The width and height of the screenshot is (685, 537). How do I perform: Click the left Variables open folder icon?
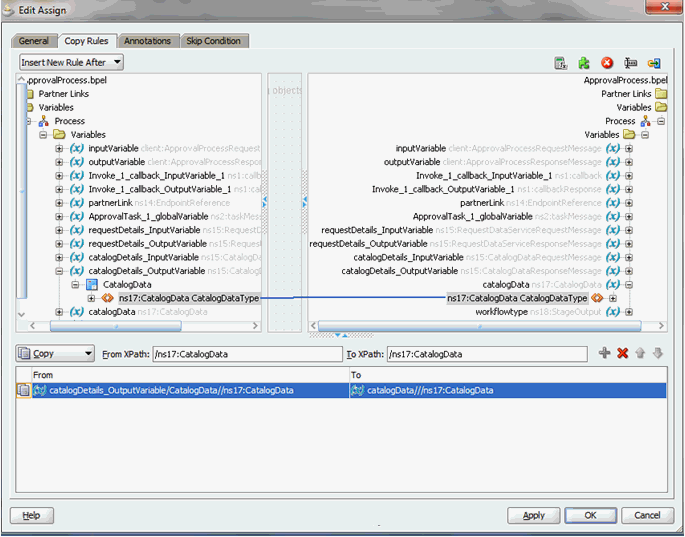(59, 135)
